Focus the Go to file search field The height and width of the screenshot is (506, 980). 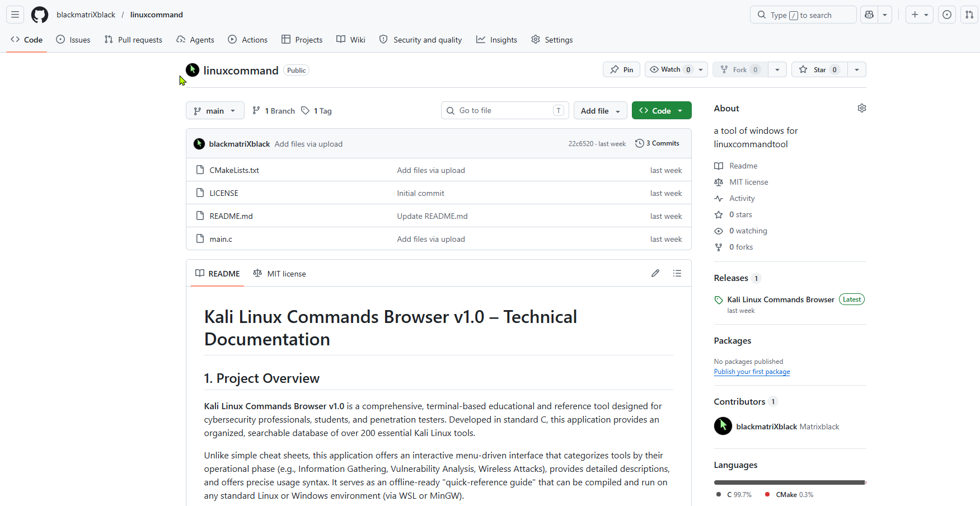tap(505, 110)
